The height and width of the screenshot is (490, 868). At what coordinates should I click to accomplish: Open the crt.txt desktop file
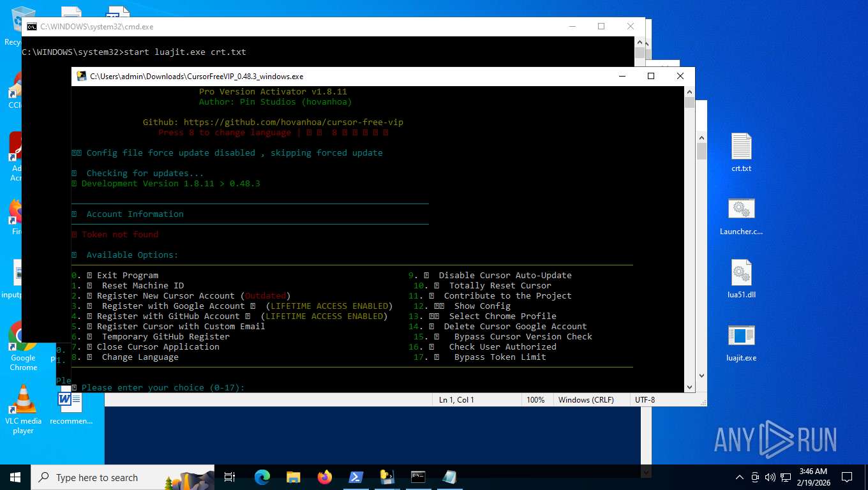tap(741, 153)
